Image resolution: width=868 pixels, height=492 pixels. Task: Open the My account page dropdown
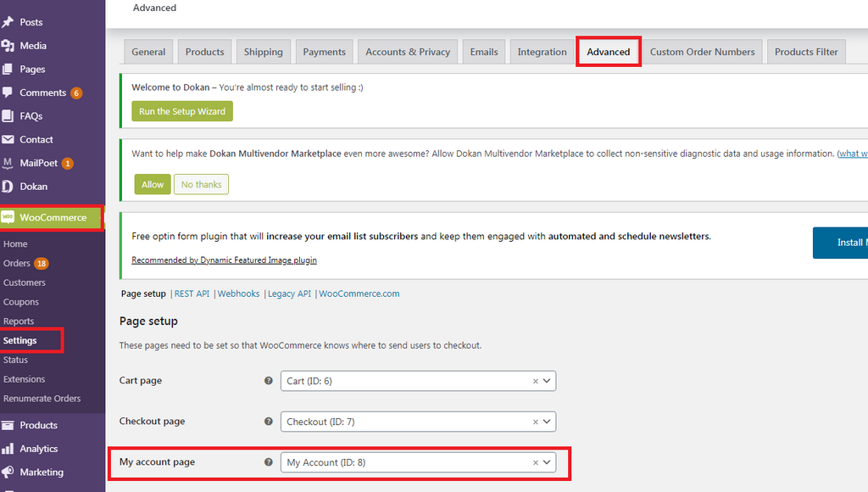pyautogui.click(x=418, y=462)
